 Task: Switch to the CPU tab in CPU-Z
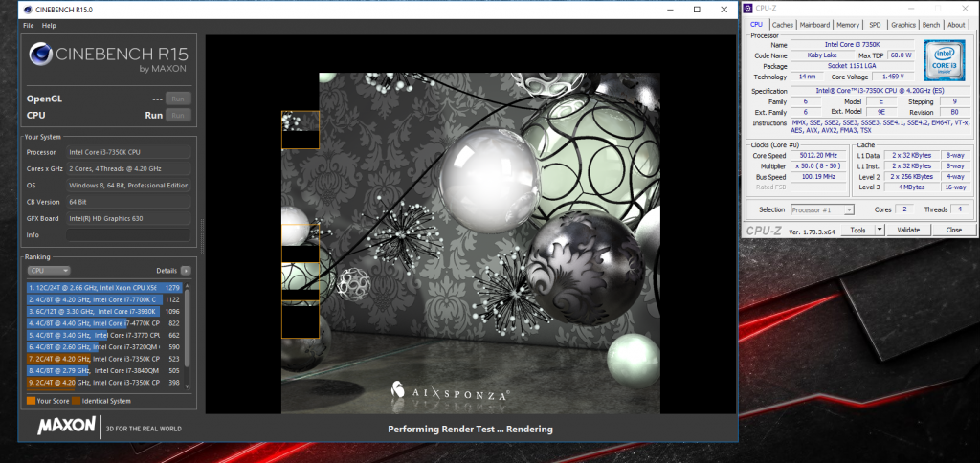(x=756, y=24)
